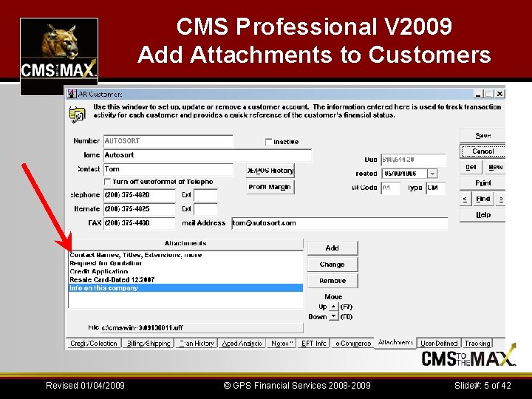Image resolution: width=532 pixels, height=399 pixels.
Task: Open the OE/POS History button
Action: 270,171
